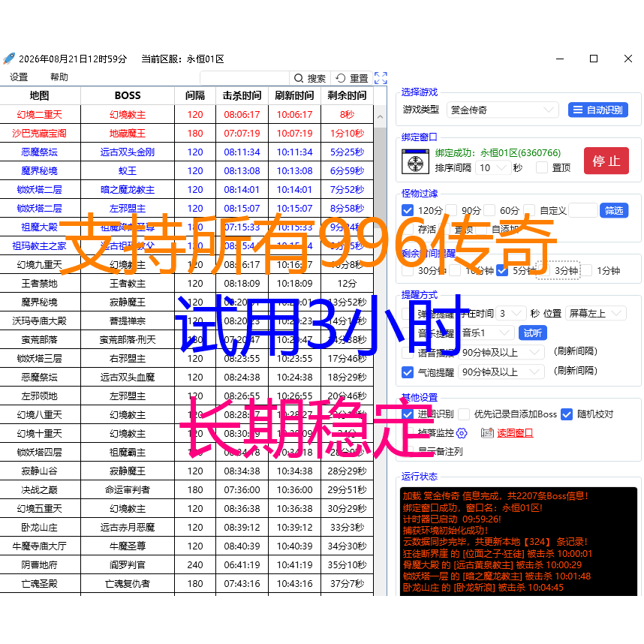Click the rocket app icon in title bar
The width and height of the screenshot is (644, 644).
[9, 59]
